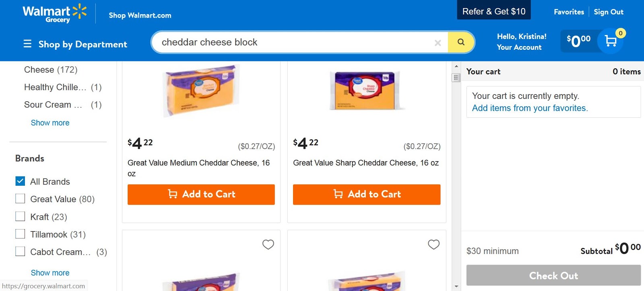Click inside the cheddar cheese block search field
Viewport: 644px width, 291px height.
click(294, 42)
